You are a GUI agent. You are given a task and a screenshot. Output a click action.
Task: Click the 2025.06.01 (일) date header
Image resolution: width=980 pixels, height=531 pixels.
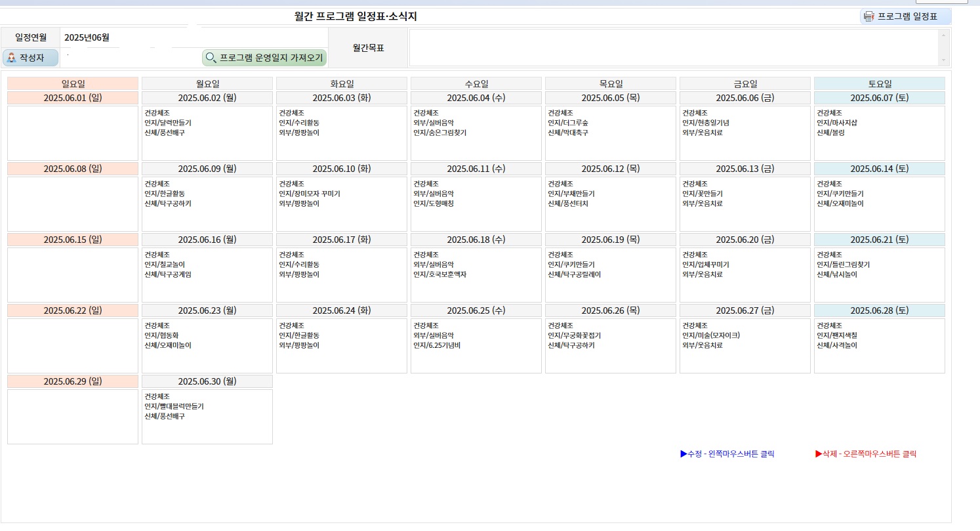[x=73, y=98]
